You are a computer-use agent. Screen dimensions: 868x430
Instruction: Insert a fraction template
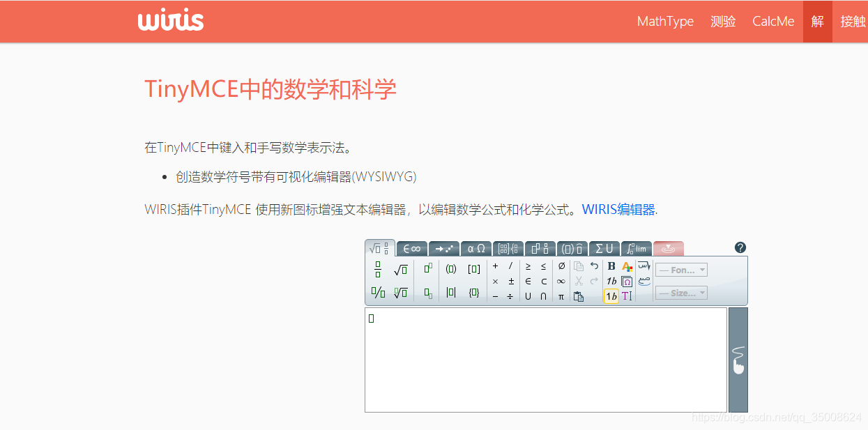coord(378,270)
